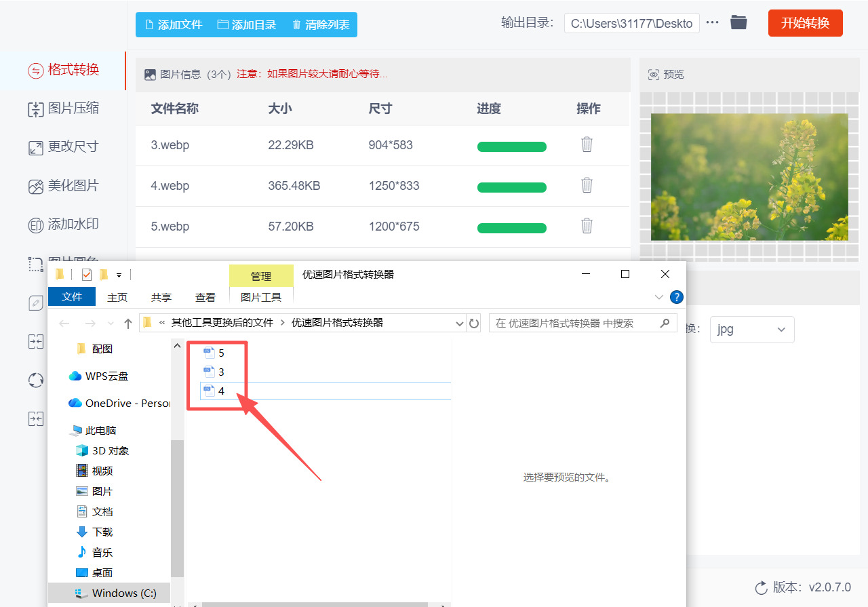
Task: Click the progress bar of 5.webp
Action: [512, 228]
